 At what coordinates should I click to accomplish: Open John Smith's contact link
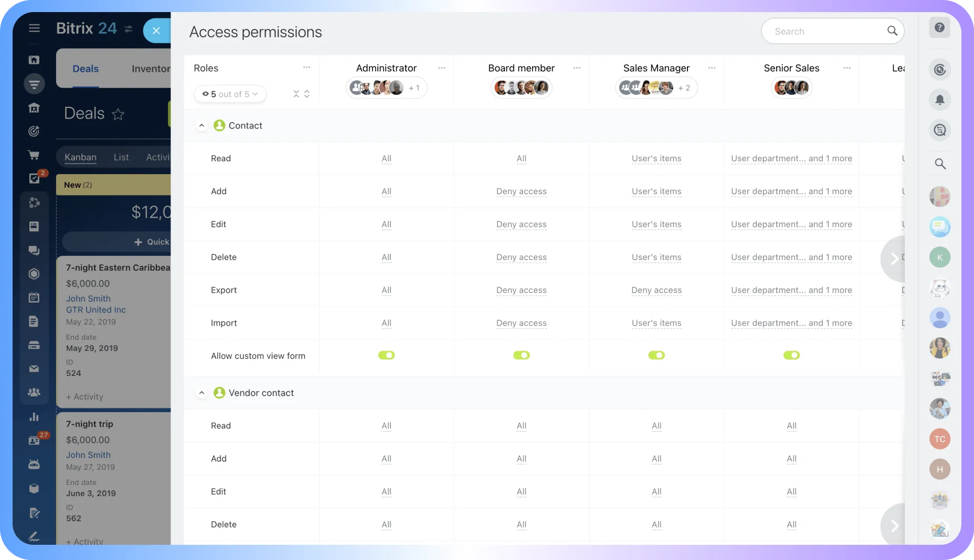pyautogui.click(x=88, y=298)
